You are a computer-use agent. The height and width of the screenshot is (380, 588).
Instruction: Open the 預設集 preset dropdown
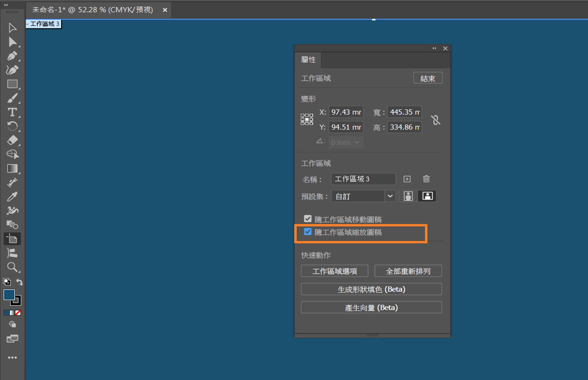coord(390,196)
